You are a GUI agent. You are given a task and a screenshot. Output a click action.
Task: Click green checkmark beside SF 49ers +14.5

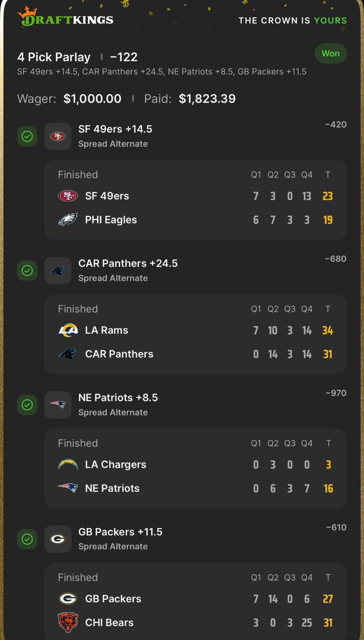click(27, 136)
